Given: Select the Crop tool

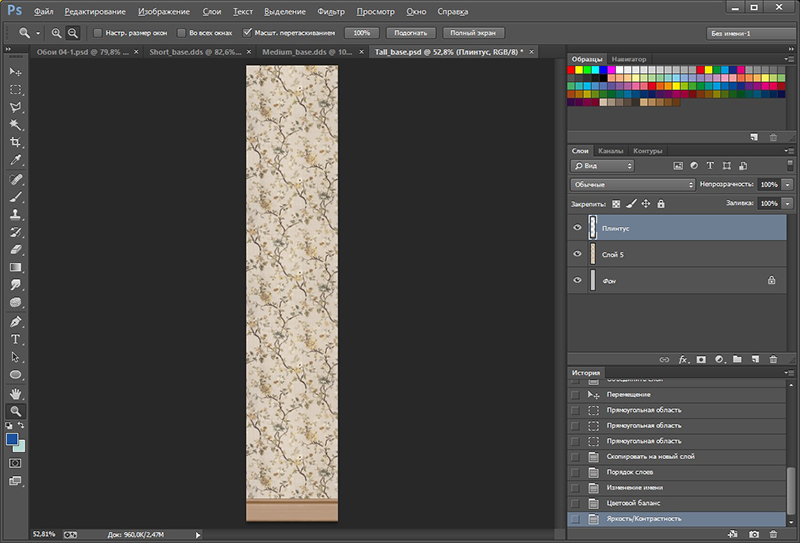Looking at the screenshot, I should coord(16,142).
